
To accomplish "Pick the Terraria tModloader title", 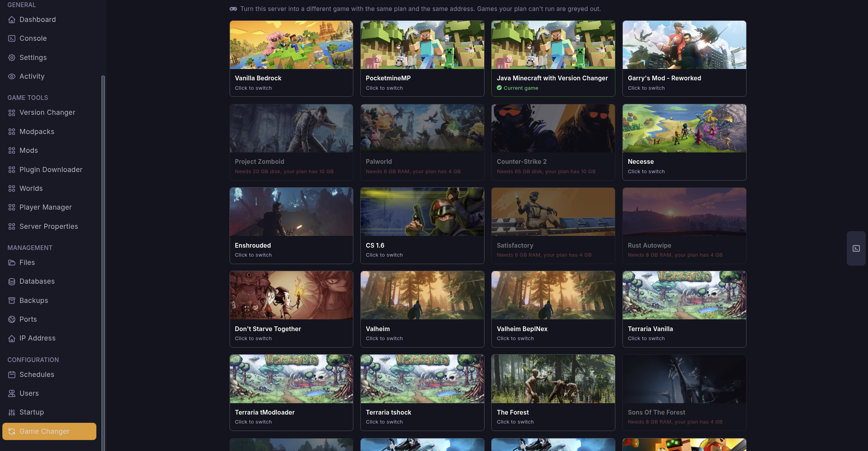I will click(265, 412).
